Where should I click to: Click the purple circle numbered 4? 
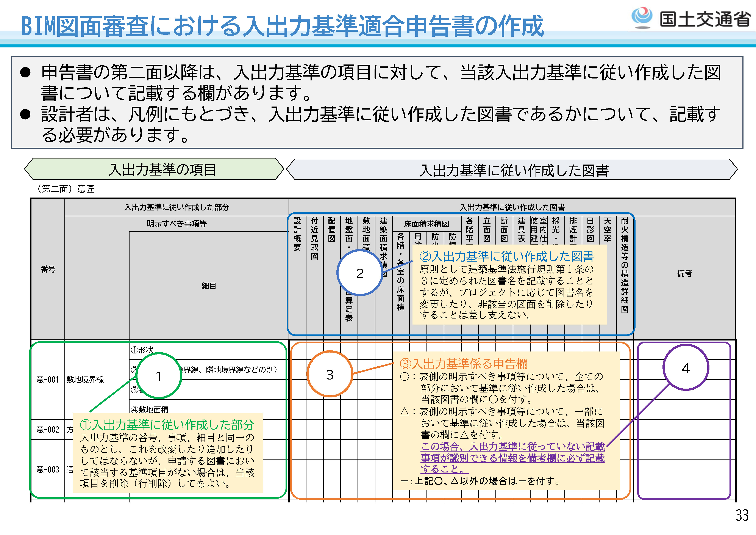coord(686,368)
